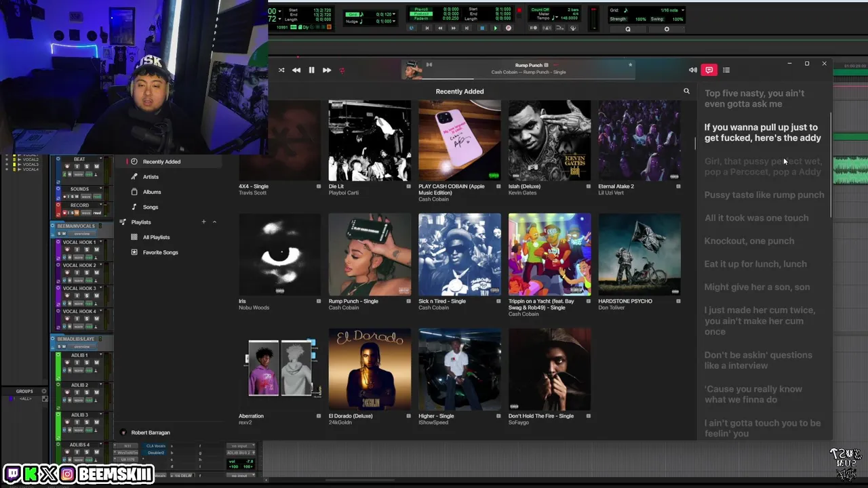
Task: Open Doubler2 insert plugin
Action: 156,452
